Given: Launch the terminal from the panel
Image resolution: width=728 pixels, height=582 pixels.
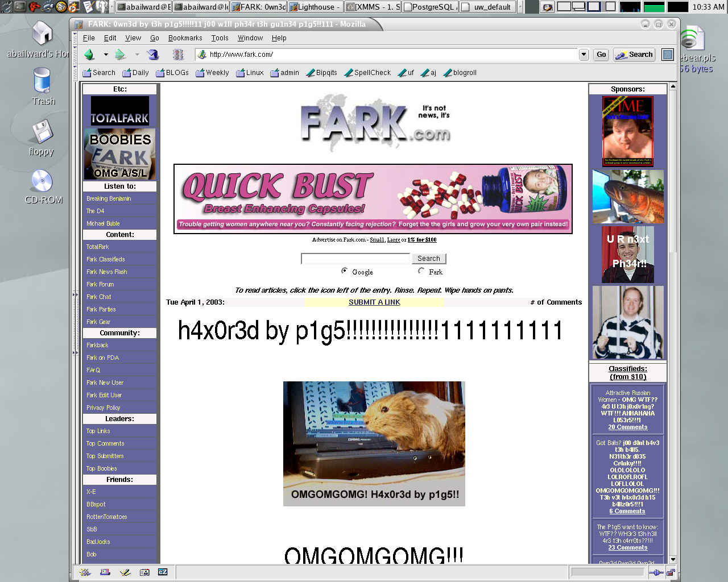Looking at the screenshot, I should click(x=20, y=7).
